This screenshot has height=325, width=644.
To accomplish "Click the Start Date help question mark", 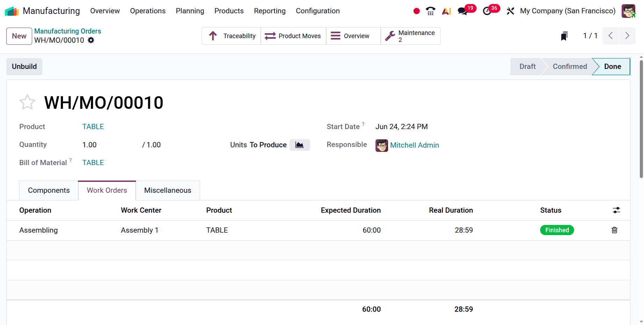I will pyautogui.click(x=363, y=124).
